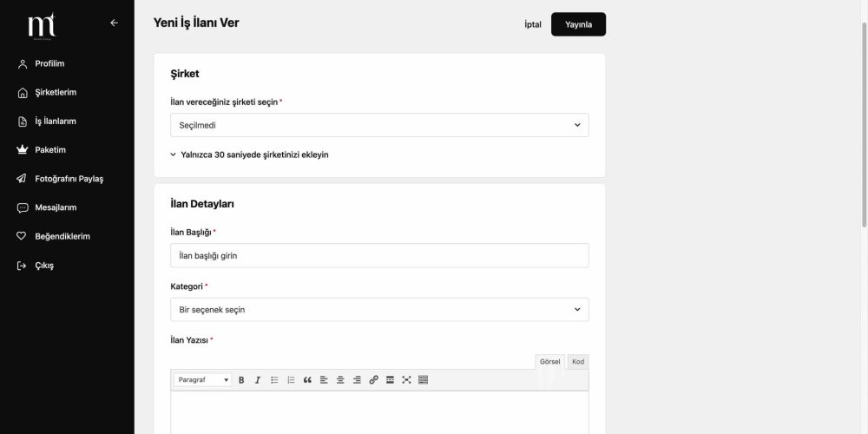Apply bold formatting in the editor
This screenshot has height=434, width=868.
[x=241, y=380]
